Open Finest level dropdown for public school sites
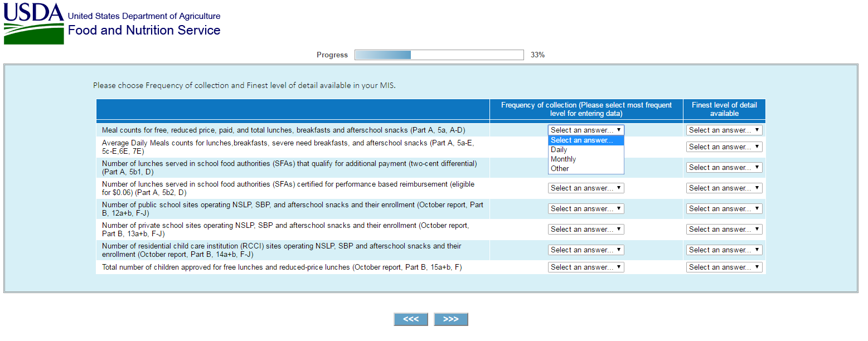The height and width of the screenshot is (341, 868). (x=724, y=209)
